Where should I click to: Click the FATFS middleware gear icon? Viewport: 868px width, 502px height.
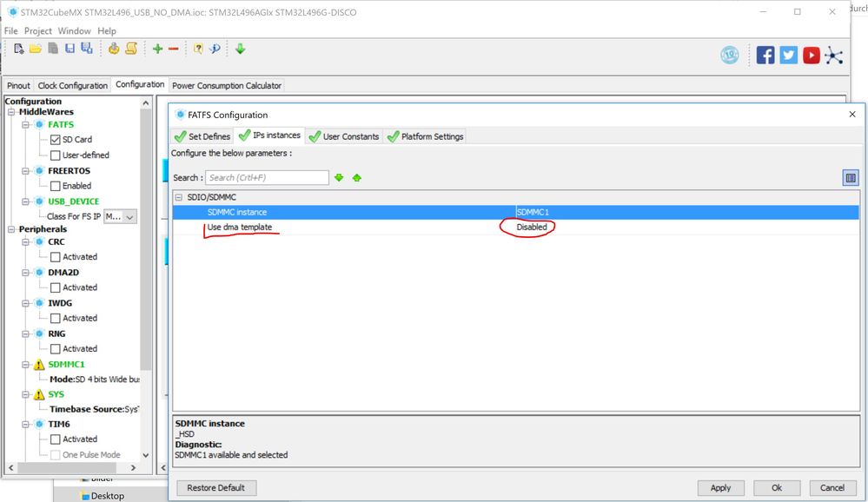tap(39, 124)
